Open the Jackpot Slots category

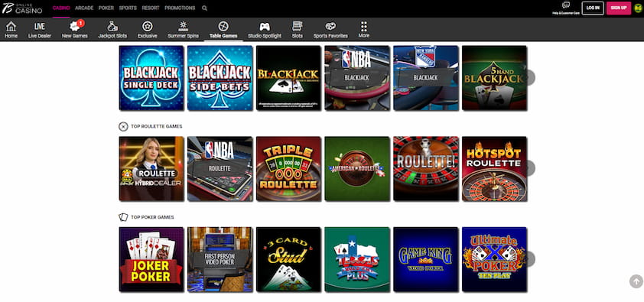[112, 30]
